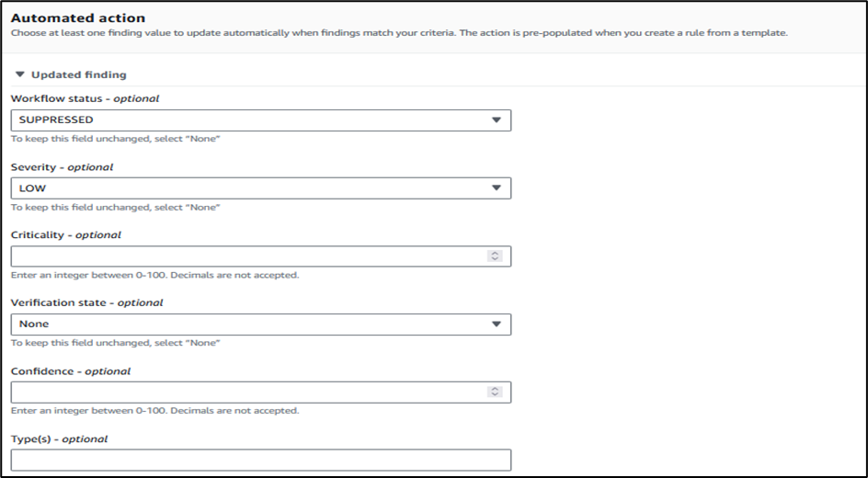The image size is (868, 478).
Task: Increase Confidence with the up stepper arrow
Action: [x=495, y=389]
